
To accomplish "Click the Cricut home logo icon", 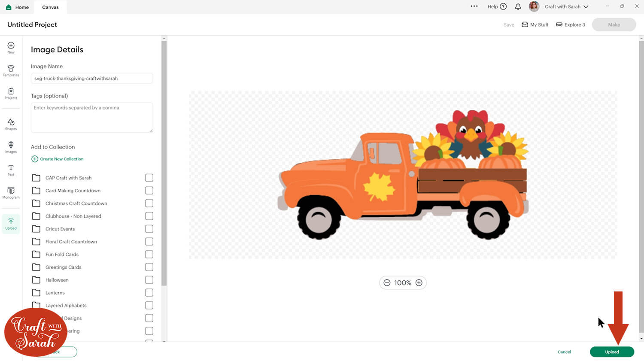I will coord(9,7).
